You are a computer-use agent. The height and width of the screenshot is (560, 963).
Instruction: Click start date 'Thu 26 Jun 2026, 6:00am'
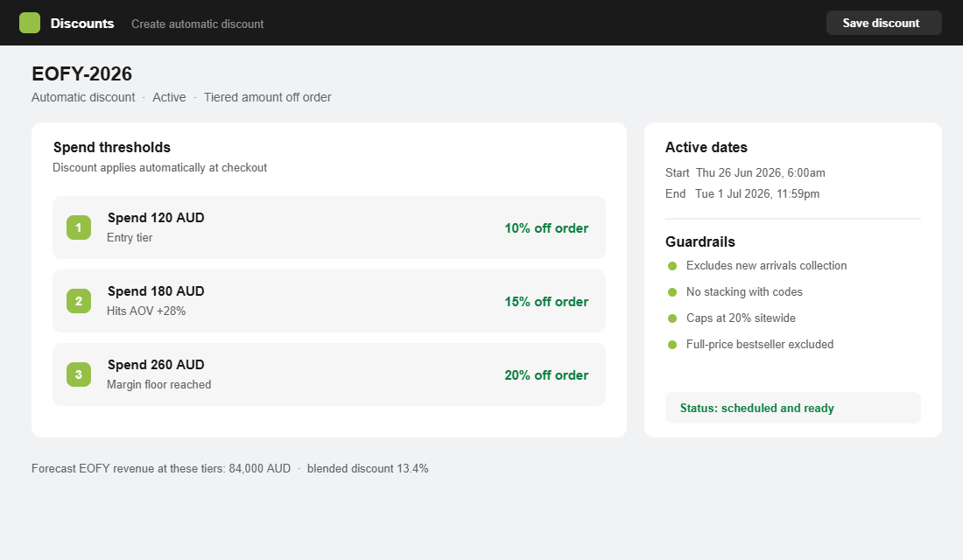pyautogui.click(x=760, y=172)
